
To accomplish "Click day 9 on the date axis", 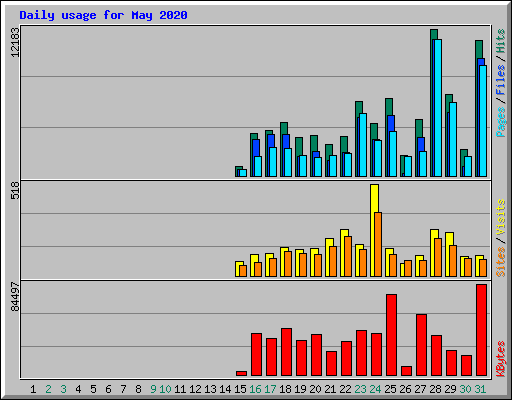I will (x=153, y=389).
